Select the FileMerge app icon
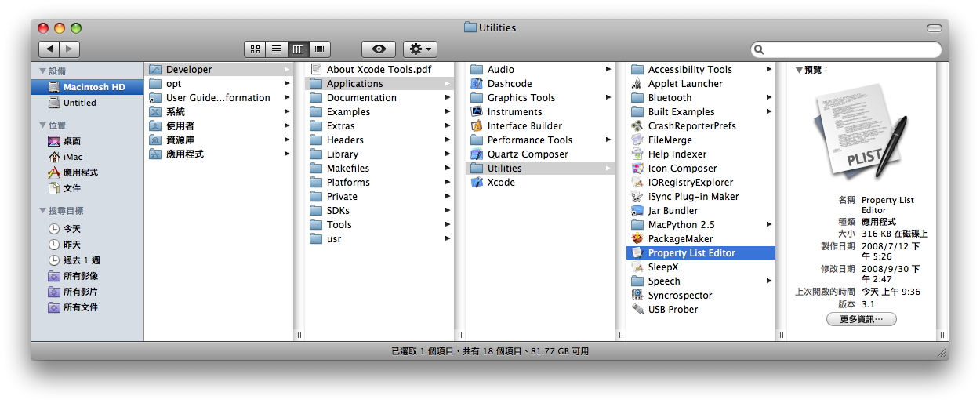The width and height of the screenshot is (980, 403). click(637, 140)
